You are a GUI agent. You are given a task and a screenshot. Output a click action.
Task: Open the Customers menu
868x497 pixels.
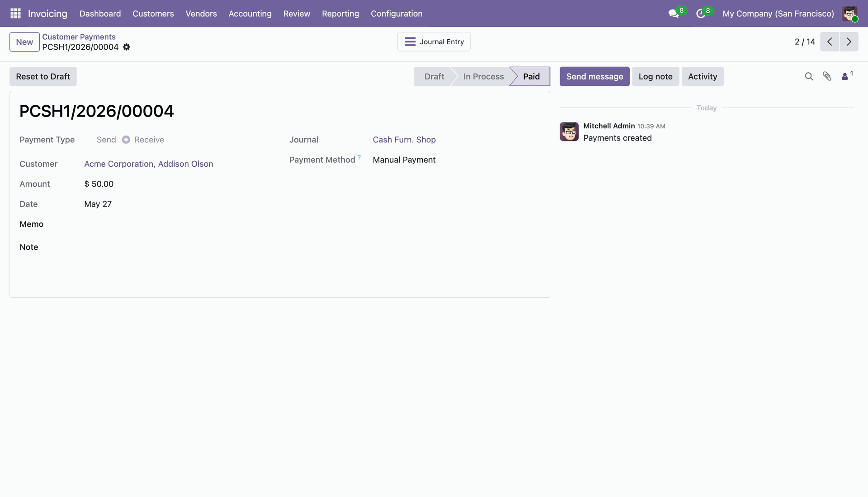click(x=153, y=14)
